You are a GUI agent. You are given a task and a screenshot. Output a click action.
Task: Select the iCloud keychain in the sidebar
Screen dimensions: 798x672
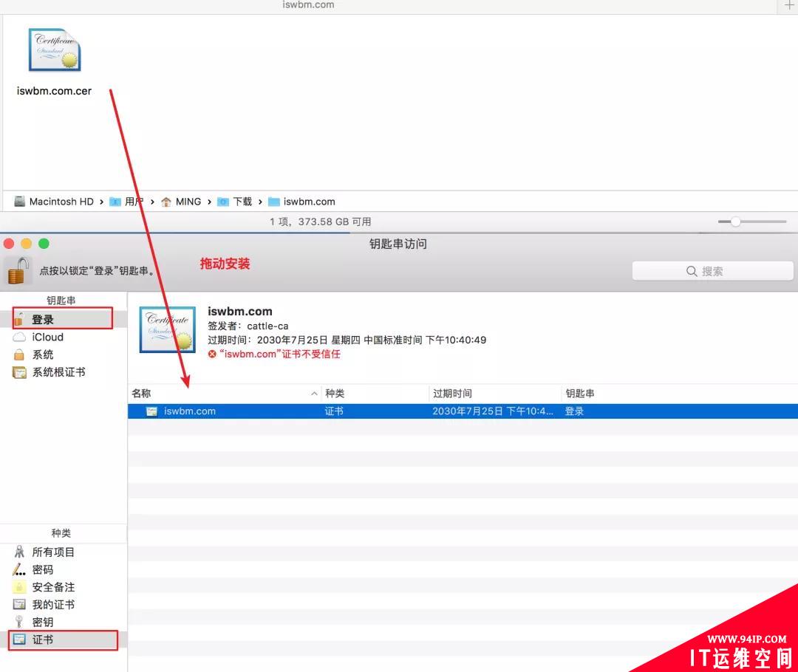tap(63, 337)
